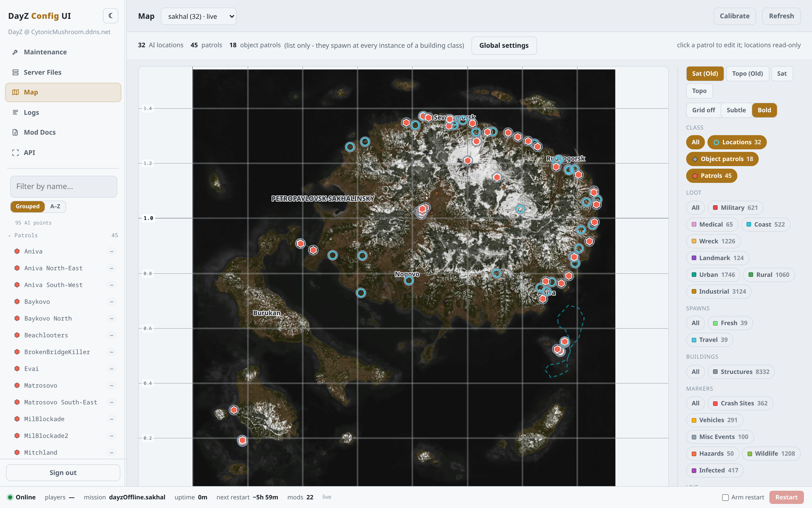Click the hexagon icon beside MilBlockade2
Screen dimensions: 812x508
[x=17, y=436]
